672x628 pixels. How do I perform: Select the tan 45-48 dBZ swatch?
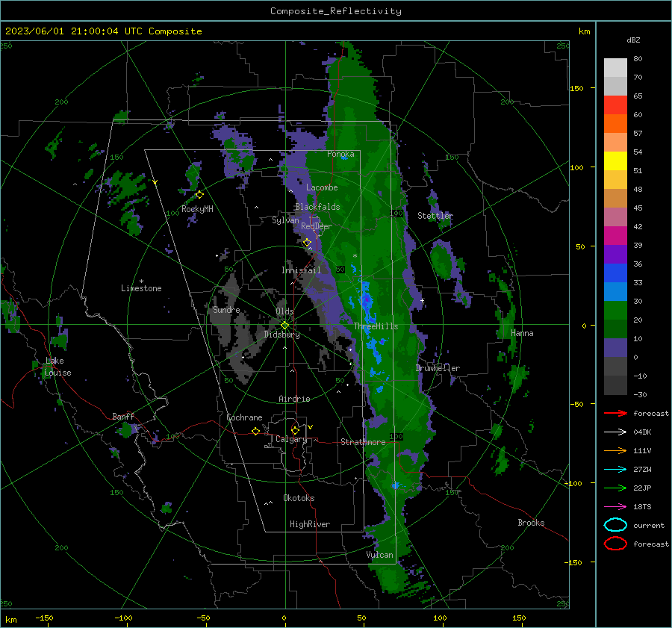click(x=615, y=199)
